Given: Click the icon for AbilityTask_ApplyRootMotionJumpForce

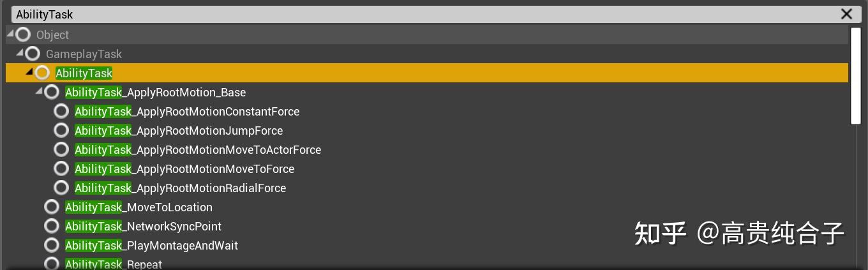Looking at the screenshot, I should point(61,130).
